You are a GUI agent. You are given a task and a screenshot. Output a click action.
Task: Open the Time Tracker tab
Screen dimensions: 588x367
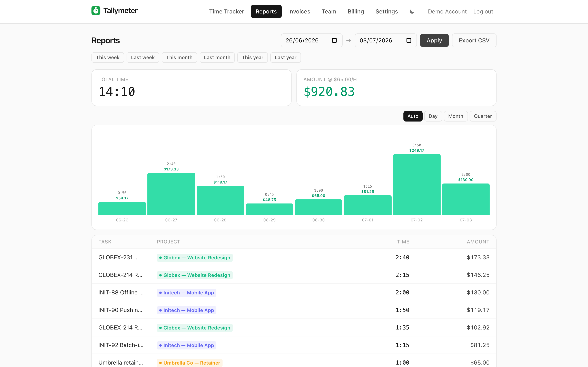point(226,11)
